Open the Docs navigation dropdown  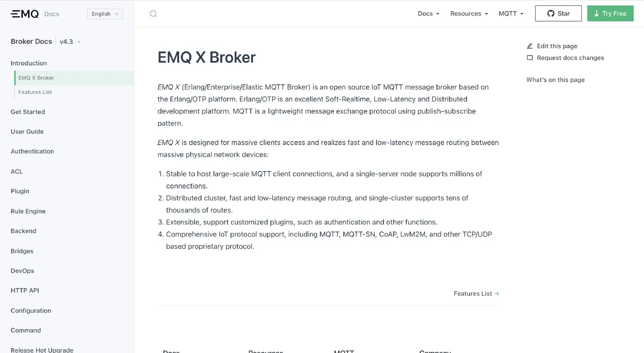click(x=428, y=13)
